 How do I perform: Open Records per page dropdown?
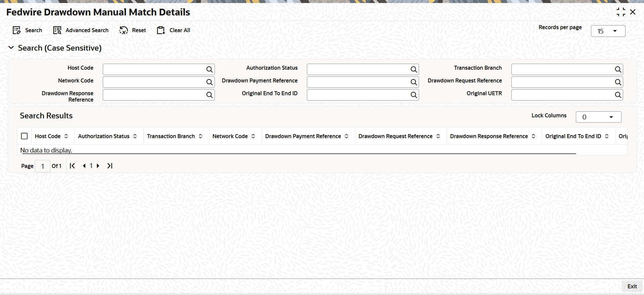pyautogui.click(x=608, y=31)
